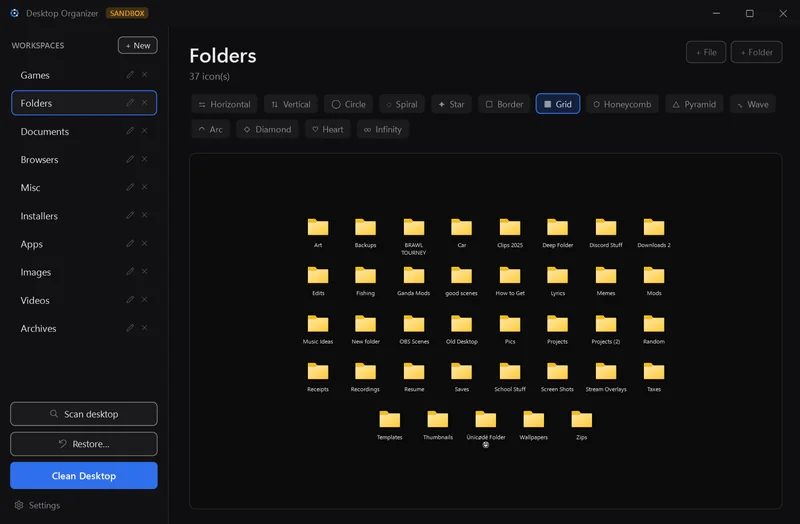Rename the Games workspace with pencil icon
The height and width of the screenshot is (524, 800).
(130, 74)
